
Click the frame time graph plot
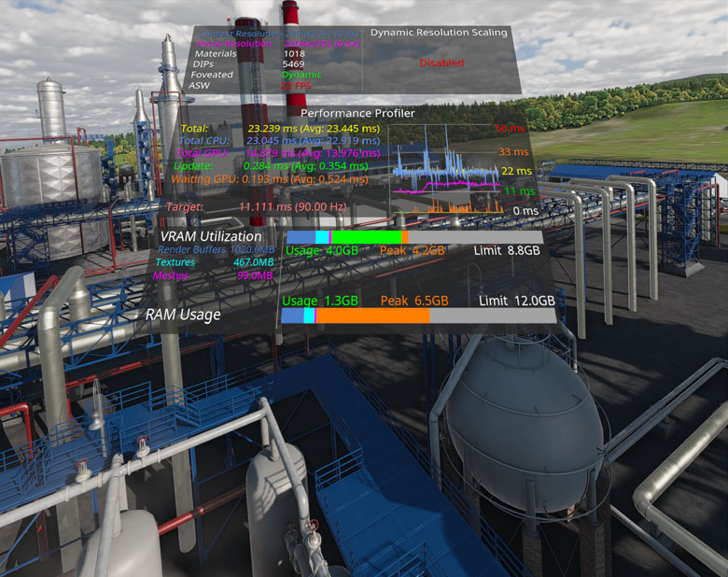[447, 169]
